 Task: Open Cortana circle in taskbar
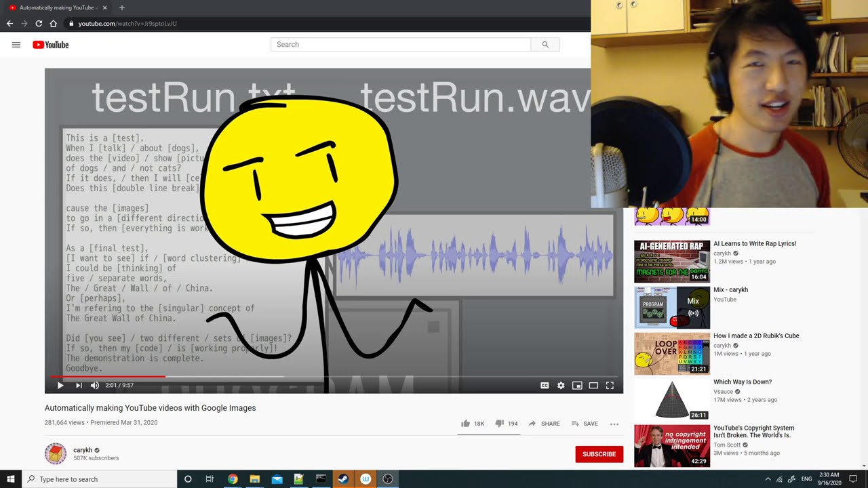(x=188, y=479)
